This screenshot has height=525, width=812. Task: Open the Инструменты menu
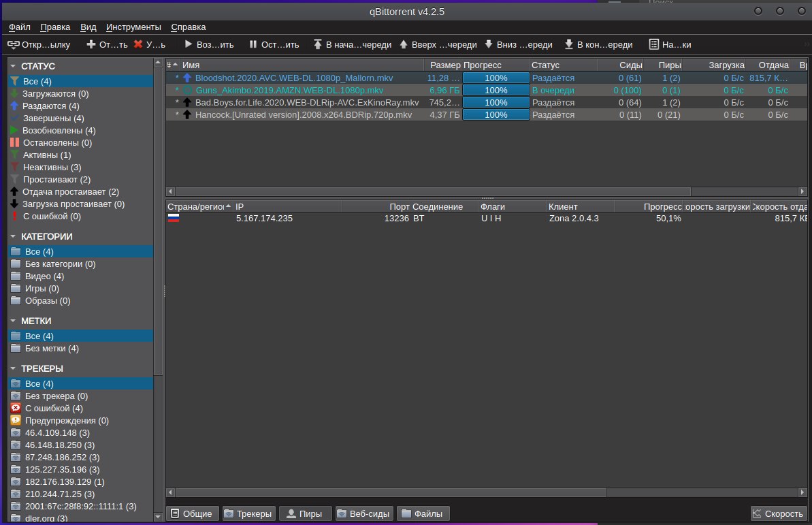[x=133, y=27]
